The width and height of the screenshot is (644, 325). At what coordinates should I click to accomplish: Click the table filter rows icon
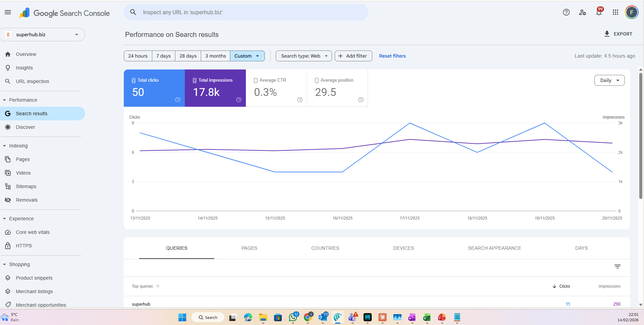click(x=617, y=267)
